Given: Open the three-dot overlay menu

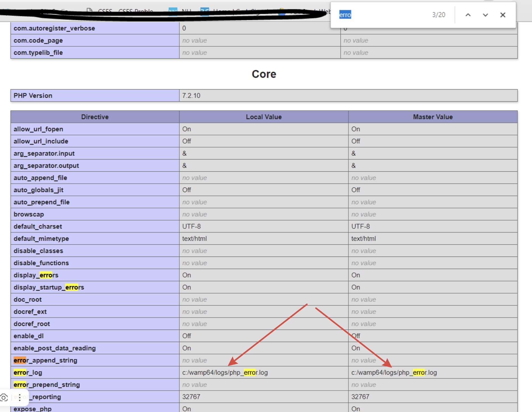Looking at the screenshot, I should click(20, 398).
